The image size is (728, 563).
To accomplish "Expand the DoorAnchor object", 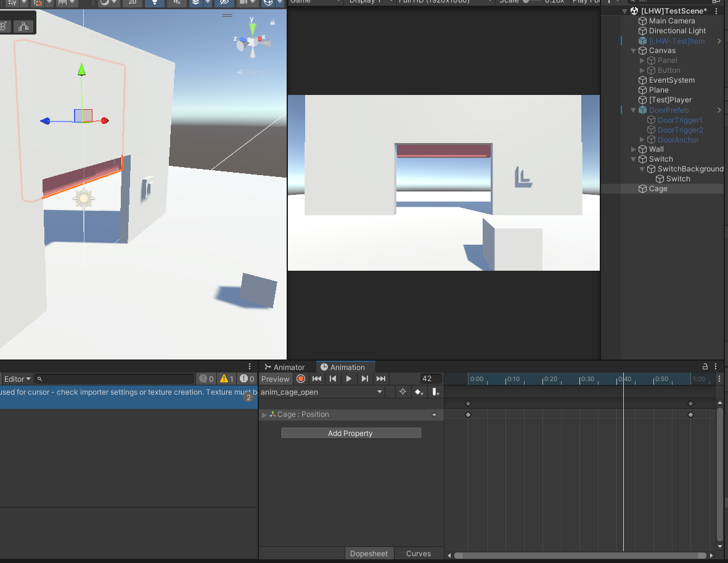I will point(642,139).
